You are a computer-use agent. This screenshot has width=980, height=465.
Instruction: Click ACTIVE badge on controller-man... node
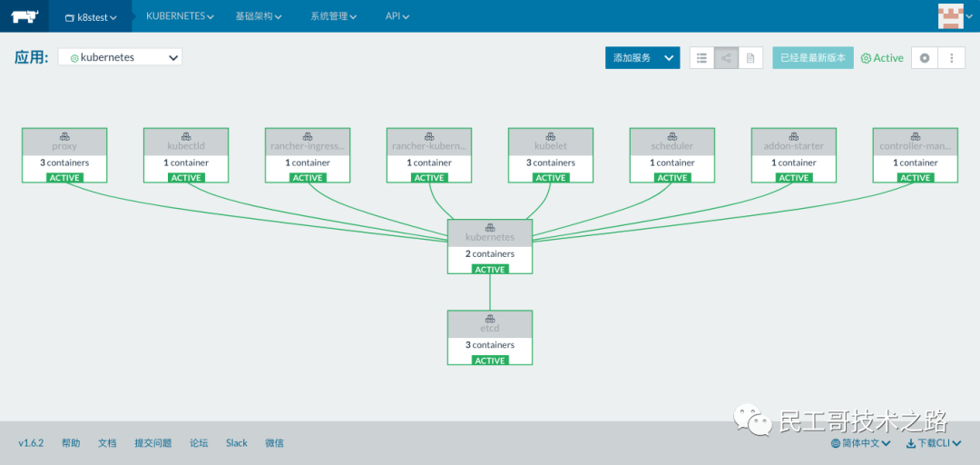pyautogui.click(x=915, y=178)
